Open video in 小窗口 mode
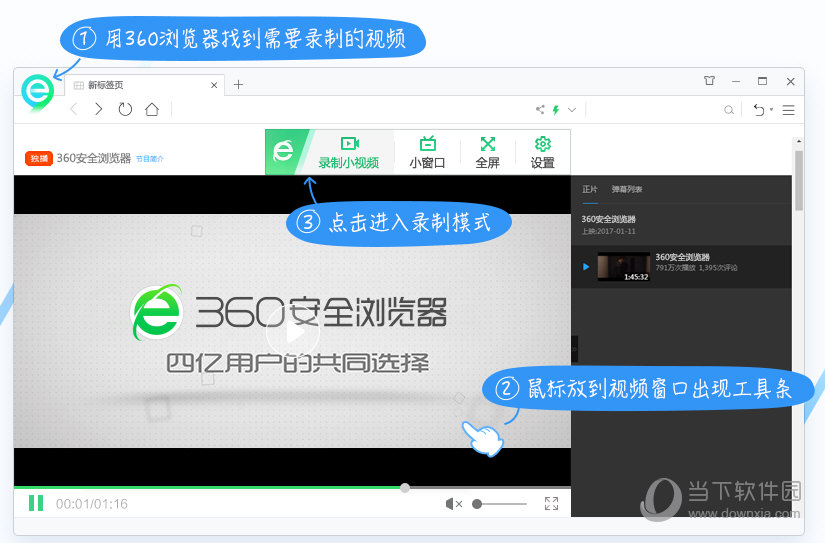Screen dimensions: 825x543 pos(427,152)
